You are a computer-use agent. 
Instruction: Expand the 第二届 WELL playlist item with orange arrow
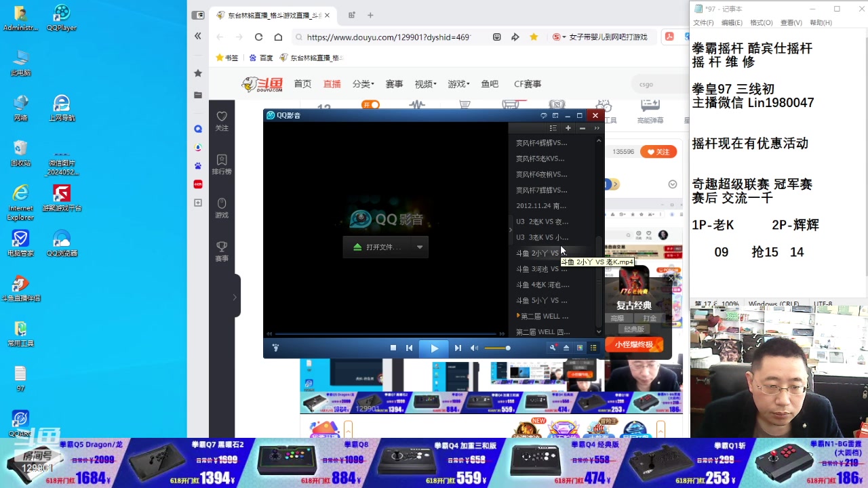click(518, 316)
